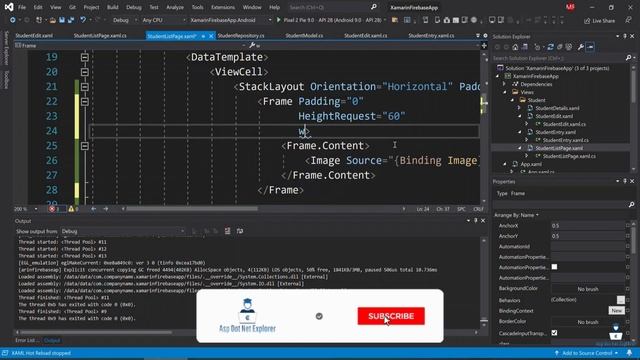Click the navigate backward arrow below editor
The height and width of the screenshot is (360, 640).
[93, 209]
